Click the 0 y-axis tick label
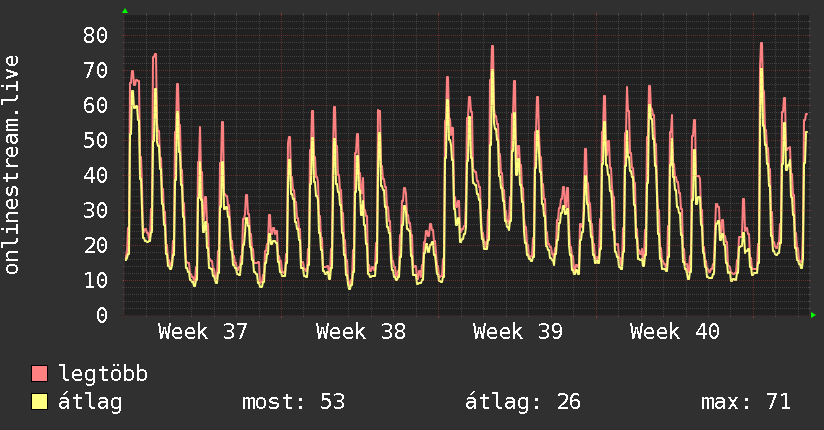Screen dimensions: 824x430 click(x=102, y=315)
